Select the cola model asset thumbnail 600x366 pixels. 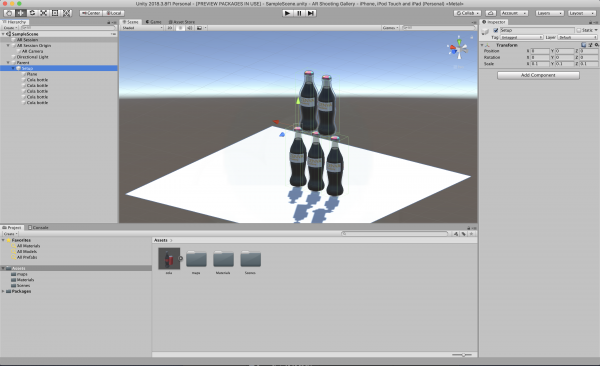169,258
